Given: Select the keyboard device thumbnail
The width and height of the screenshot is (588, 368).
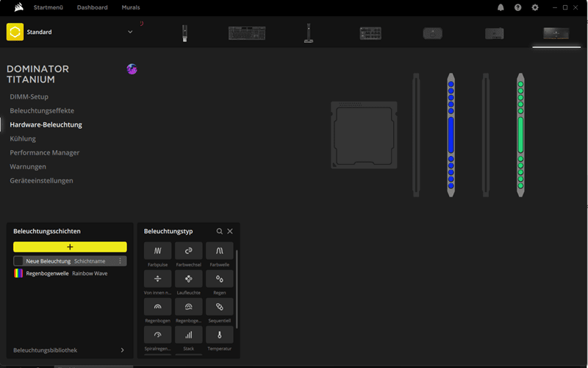Looking at the screenshot, I should (x=247, y=33).
